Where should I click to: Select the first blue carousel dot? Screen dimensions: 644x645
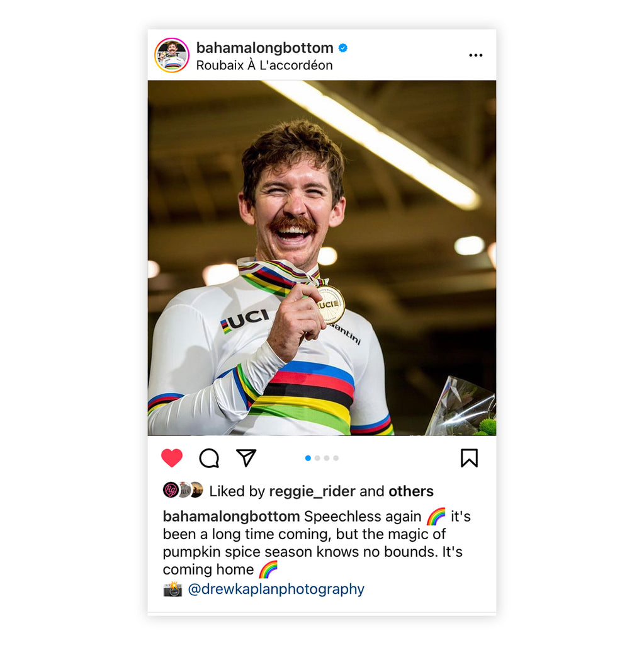(308, 459)
